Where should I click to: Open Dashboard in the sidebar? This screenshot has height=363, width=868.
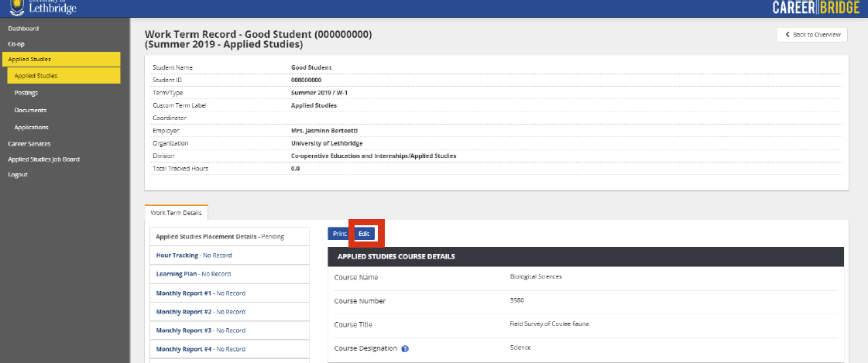point(23,28)
